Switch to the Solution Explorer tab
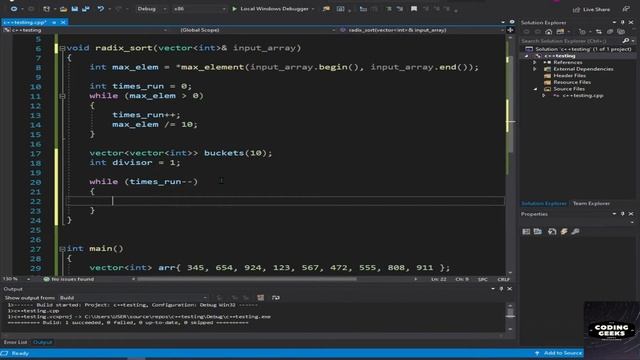Viewport: 640px width, 360px height. click(x=544, y=203)
